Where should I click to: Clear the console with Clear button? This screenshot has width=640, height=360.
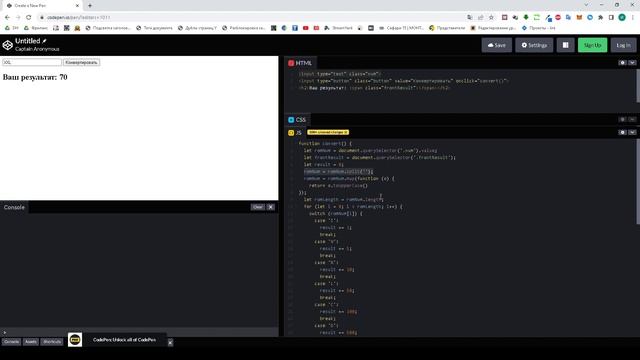tap(258, 207)
